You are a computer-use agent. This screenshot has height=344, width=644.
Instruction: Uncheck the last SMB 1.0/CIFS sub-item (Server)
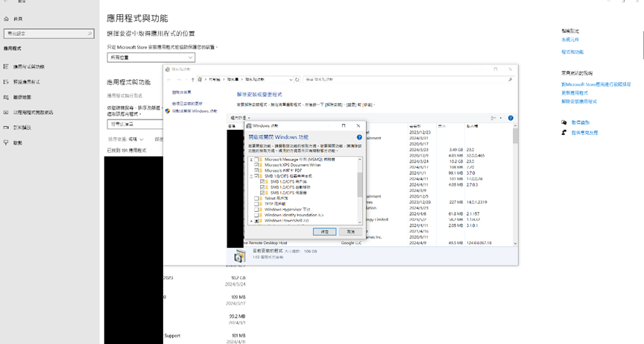point(262,193)
